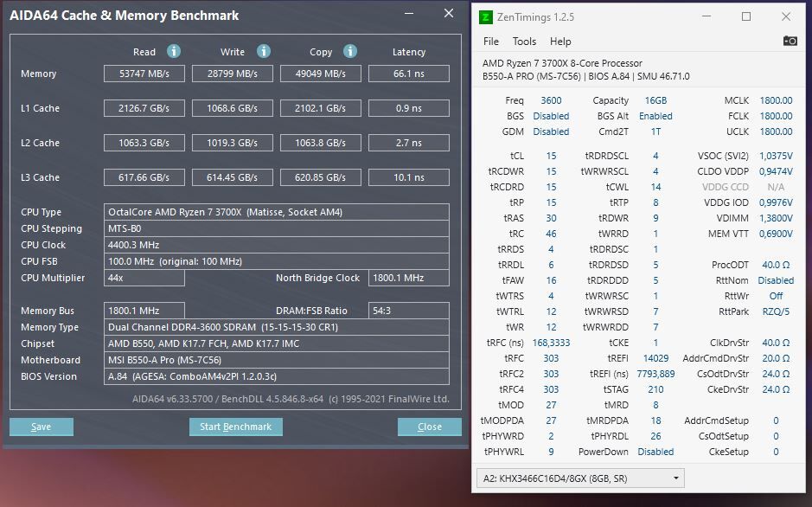Click tSTAG value 210

pyautogui.click(x=655, y=389)
